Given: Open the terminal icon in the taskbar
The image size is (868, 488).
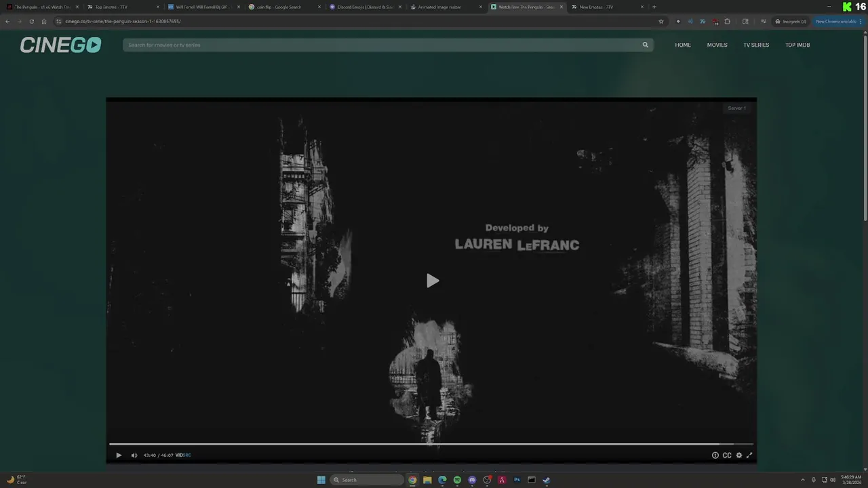Looking at the screenshot, I should click(x=532, y=480).
